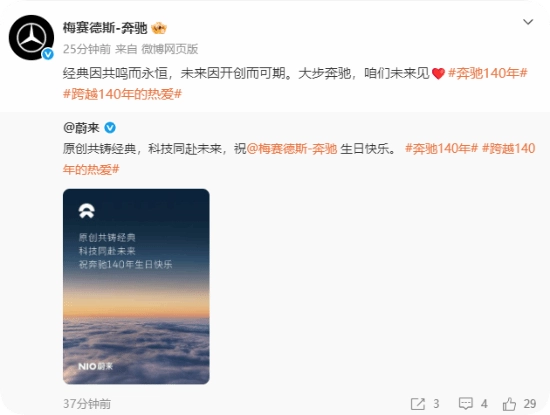Click the verified badge next to 蔚来
This screenshot has width=550, height=415.
[x=110, y=128]
